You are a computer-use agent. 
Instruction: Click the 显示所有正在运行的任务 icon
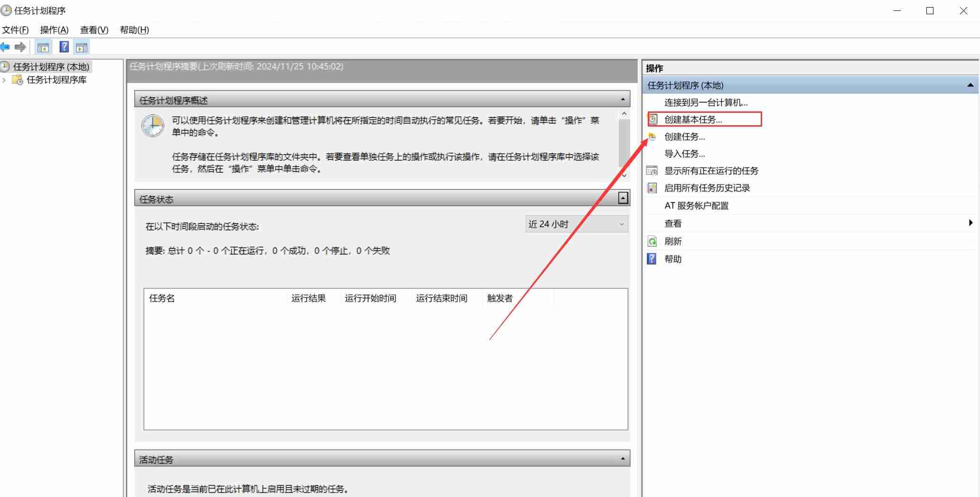(x=652, y=171)
